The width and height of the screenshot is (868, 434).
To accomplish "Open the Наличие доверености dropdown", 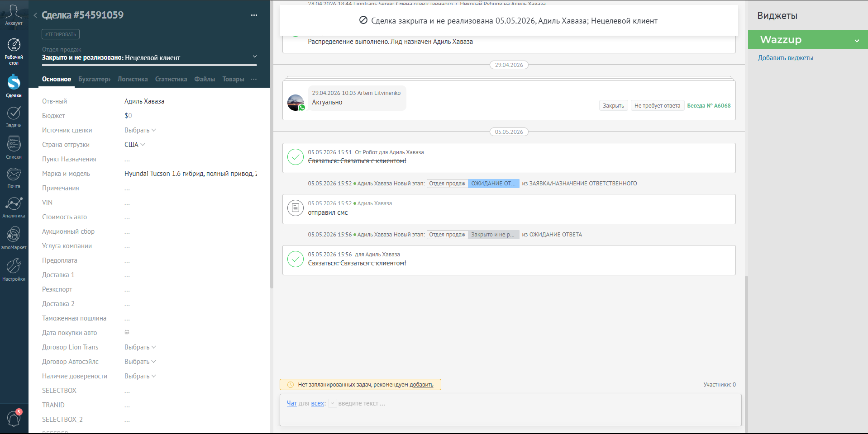I will tap(140, 376).
